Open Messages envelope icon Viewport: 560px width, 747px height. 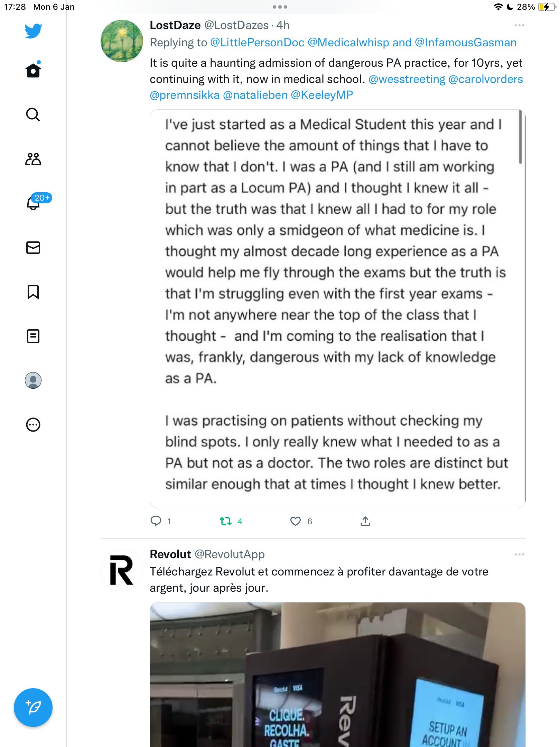point(33,248)
